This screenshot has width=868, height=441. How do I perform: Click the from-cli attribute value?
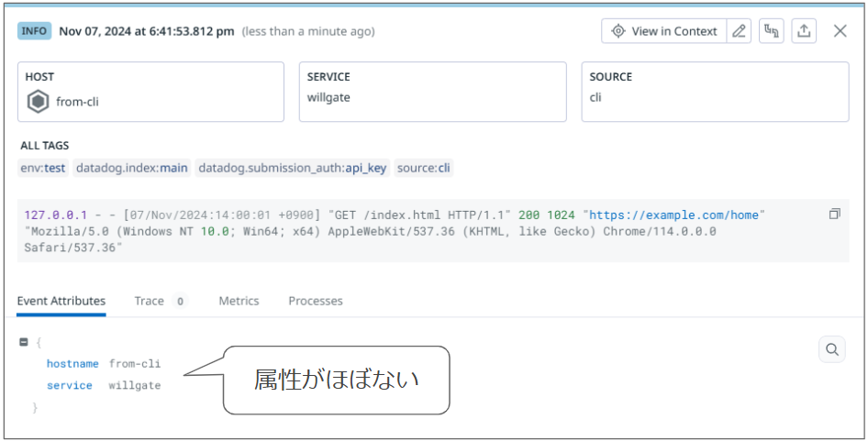coord(135,364)
